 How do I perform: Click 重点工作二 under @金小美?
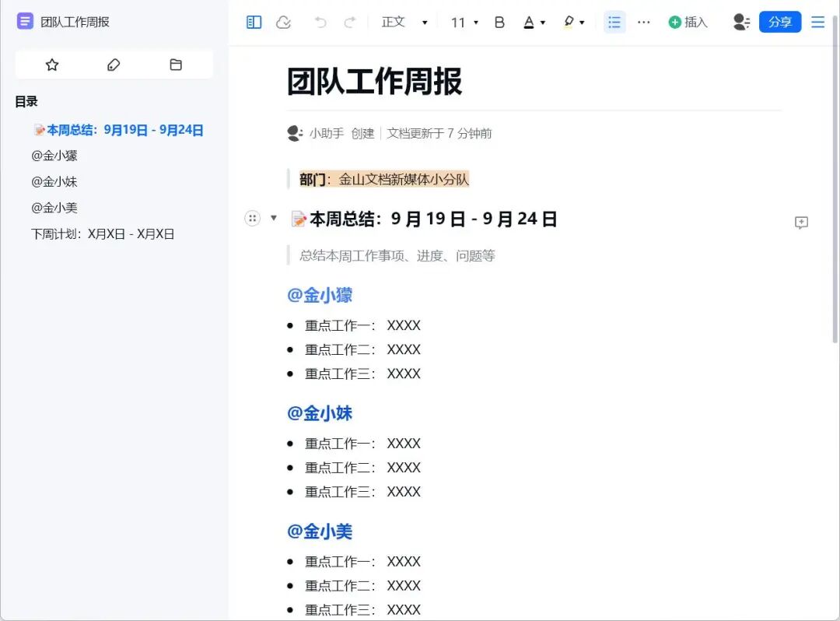362,586
